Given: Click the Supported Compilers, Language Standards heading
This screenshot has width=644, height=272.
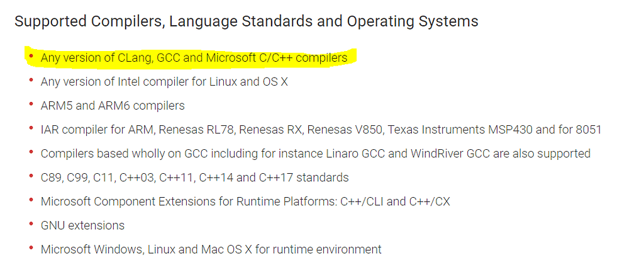Looking at the screenshot, I should [247, 21].
